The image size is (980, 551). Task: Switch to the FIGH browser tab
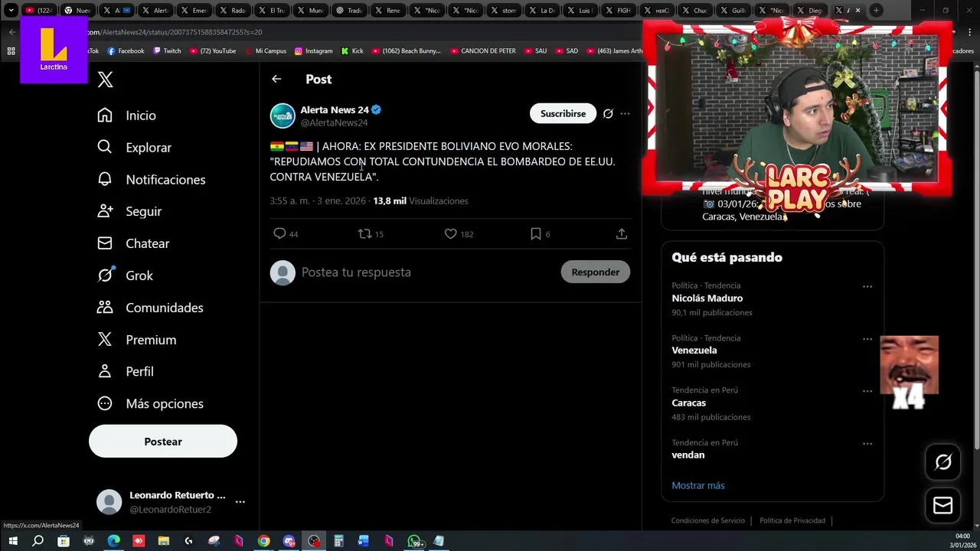[x=617, y=11]
